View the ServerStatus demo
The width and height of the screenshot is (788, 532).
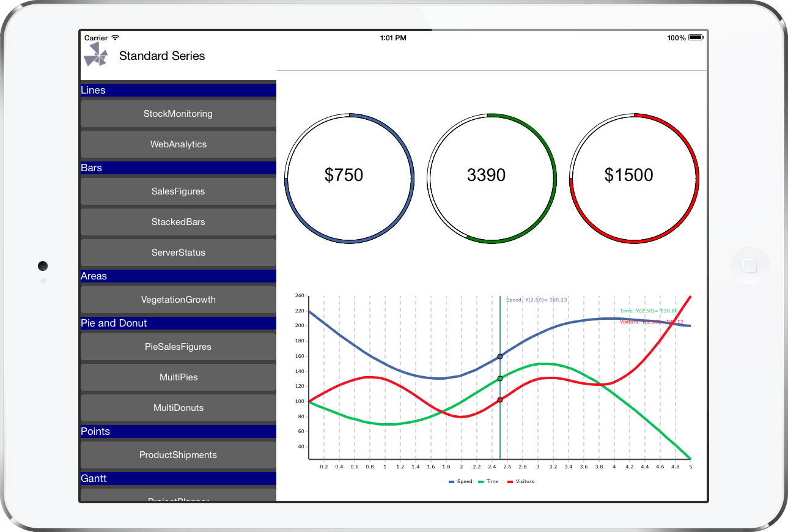coord(178,253)
